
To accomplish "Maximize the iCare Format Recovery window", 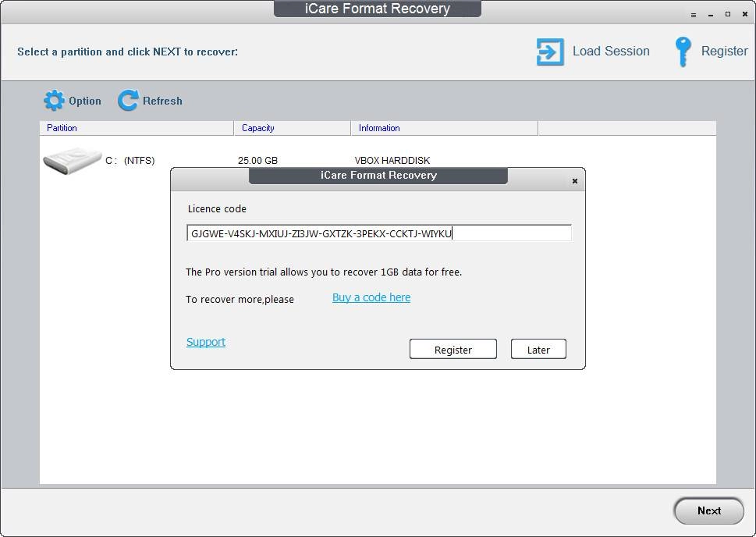I will point(728,15).
